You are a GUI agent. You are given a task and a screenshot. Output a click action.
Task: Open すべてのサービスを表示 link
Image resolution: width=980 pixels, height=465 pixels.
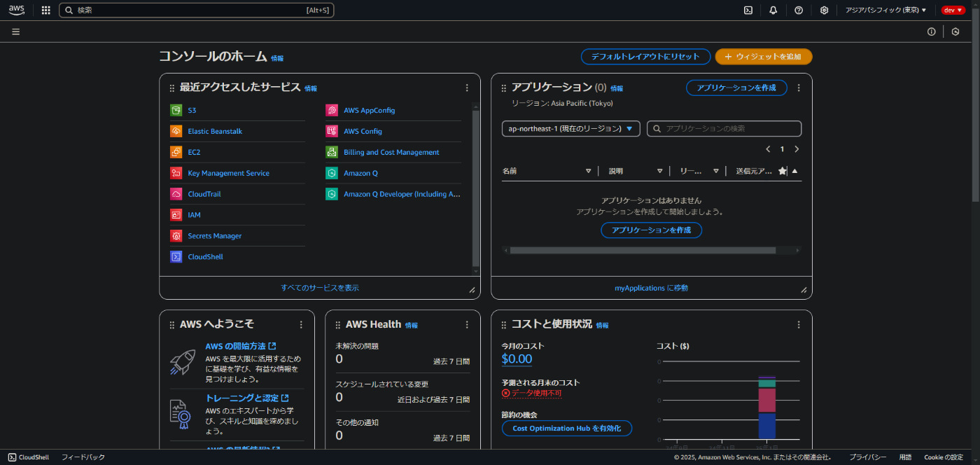pos(320,288)
